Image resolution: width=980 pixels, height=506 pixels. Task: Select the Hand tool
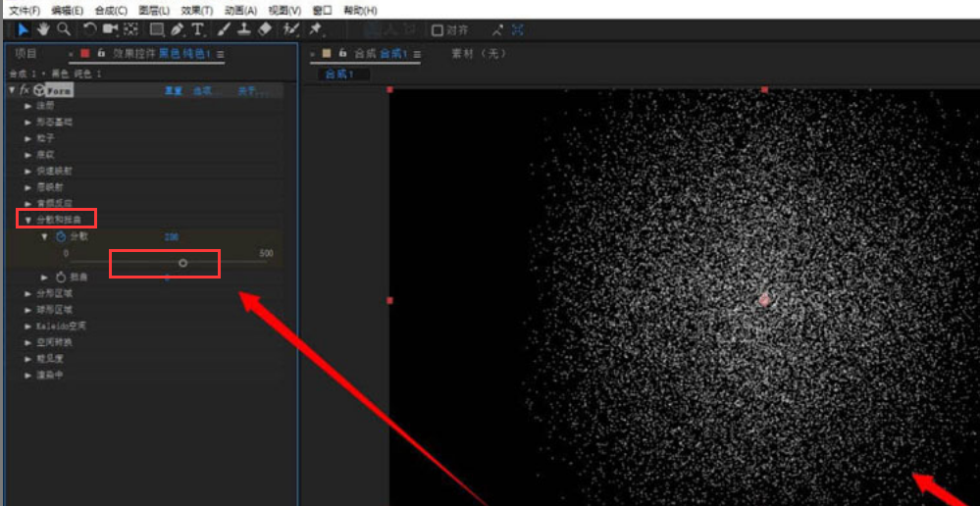(43, 30)
